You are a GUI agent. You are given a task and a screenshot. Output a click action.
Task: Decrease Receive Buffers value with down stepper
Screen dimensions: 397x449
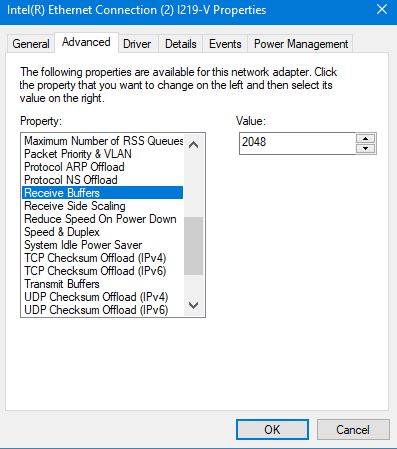[366, 148]
